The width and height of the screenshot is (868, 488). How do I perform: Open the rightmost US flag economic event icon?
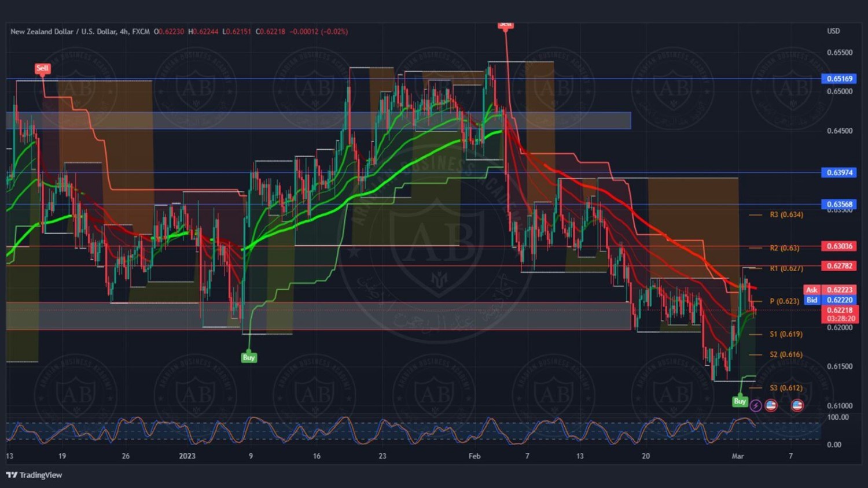click(x=797, y=405)
